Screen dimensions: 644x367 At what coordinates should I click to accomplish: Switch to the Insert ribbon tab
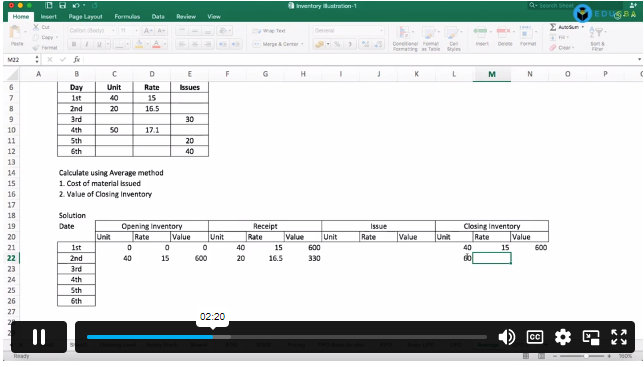(x=48, y=16)
